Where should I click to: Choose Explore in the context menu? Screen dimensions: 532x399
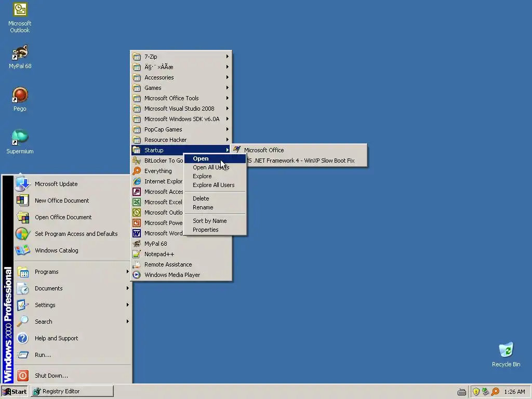pyautogui.click(x=215, y=176)
